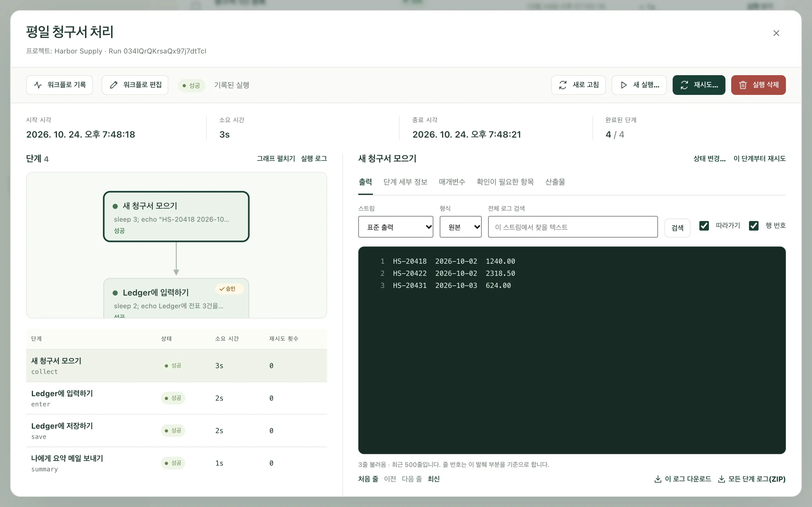Click download icon next to 이 로그 다운로드
Screen dimensions: 812x507
pyautogui.click(x=658, y=479)
